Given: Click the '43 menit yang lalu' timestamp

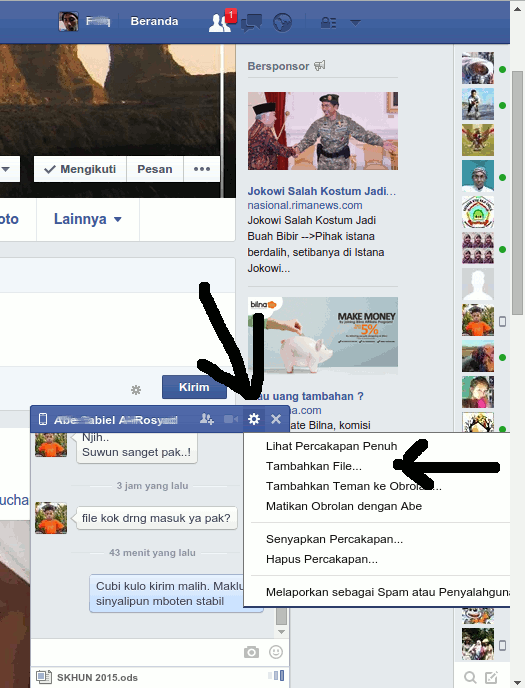Looking at the screenshot, I should pos(152,553).
